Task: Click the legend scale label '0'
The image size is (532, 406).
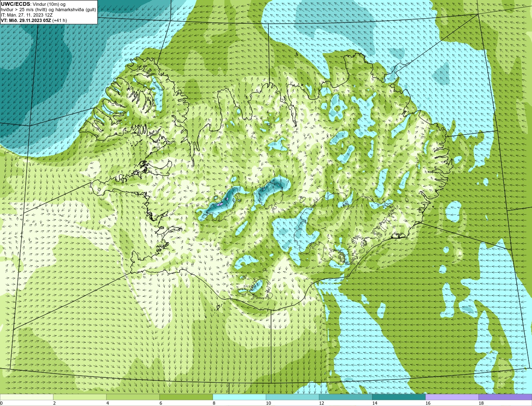Action: point(1,403)
